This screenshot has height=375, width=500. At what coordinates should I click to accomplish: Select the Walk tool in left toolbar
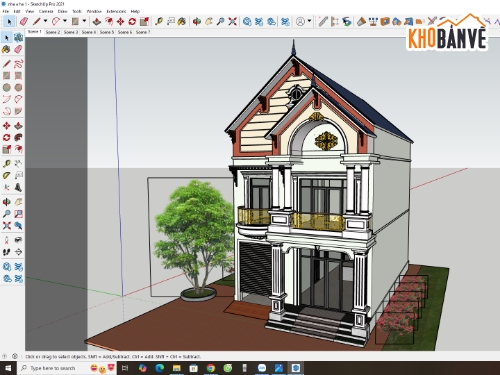[x=6, y=252]
